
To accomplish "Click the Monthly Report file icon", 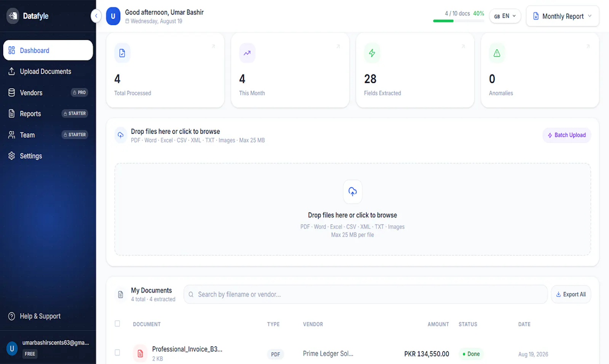I will click(x=536, y=16).
